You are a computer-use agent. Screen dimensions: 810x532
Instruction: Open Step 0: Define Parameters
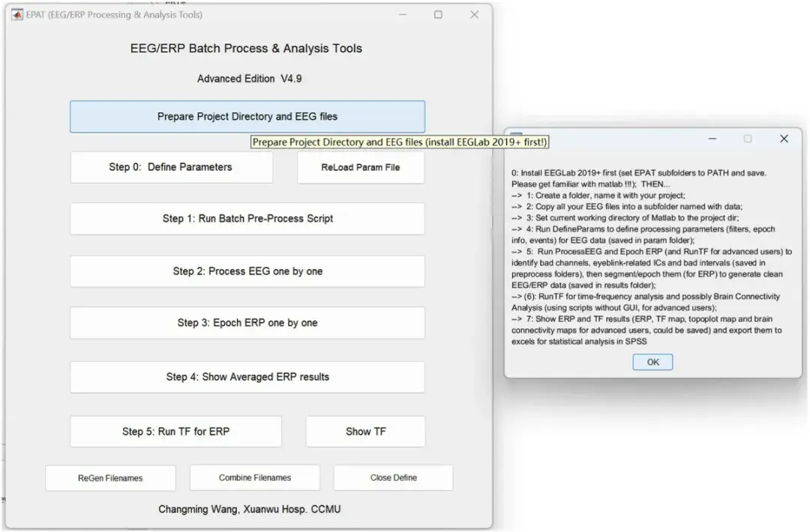click(171, 167)
